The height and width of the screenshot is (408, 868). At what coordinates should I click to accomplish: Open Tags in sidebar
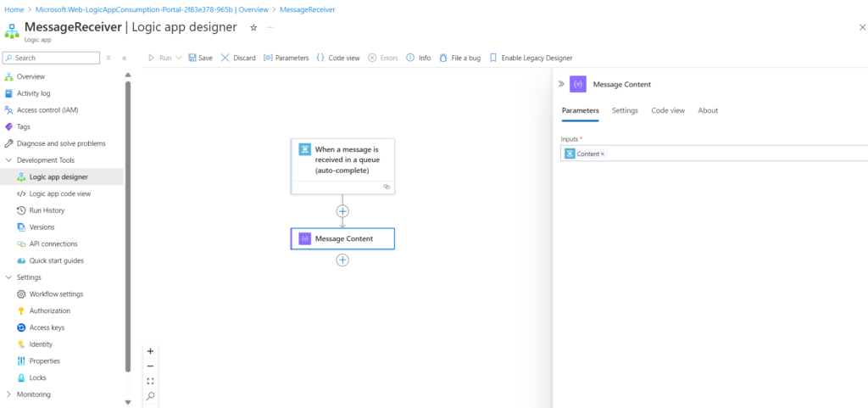pos(23,126)
